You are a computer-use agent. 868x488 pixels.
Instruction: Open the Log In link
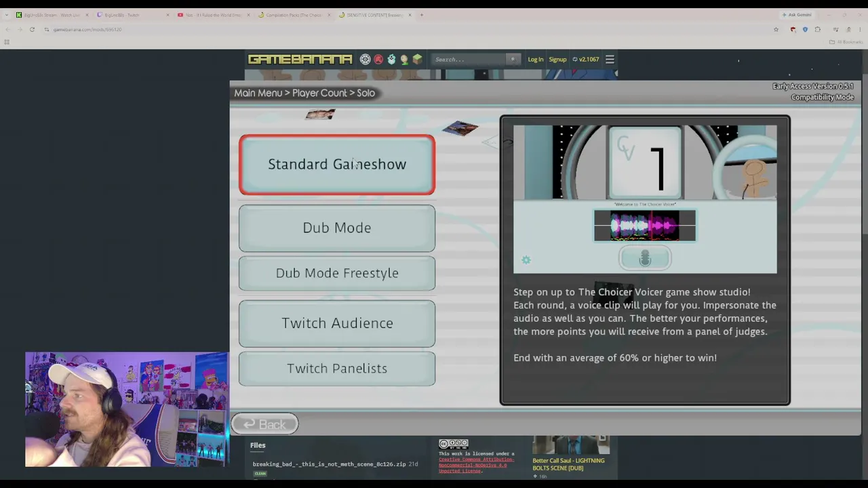tap(536, 60)
